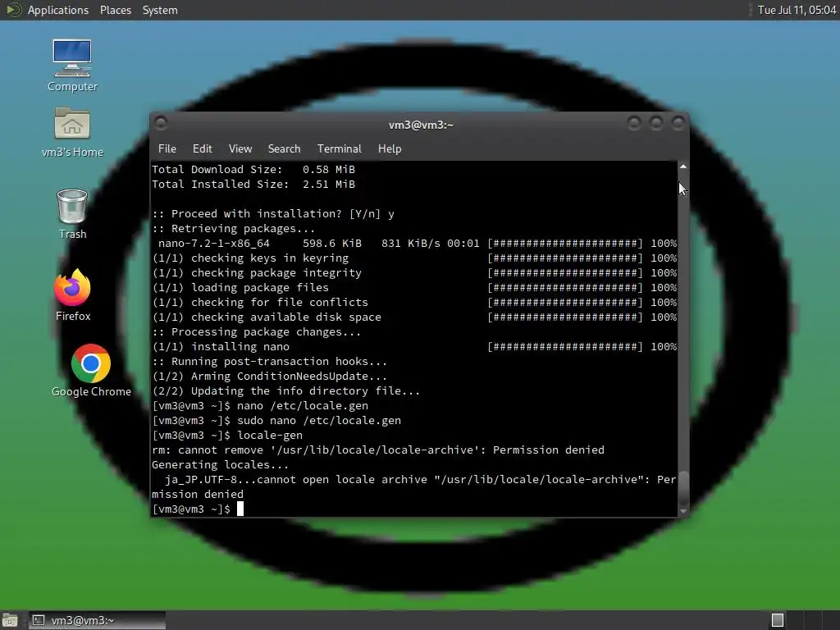
Task: Open the Computer desktop icon
Action: pos(72,65)
